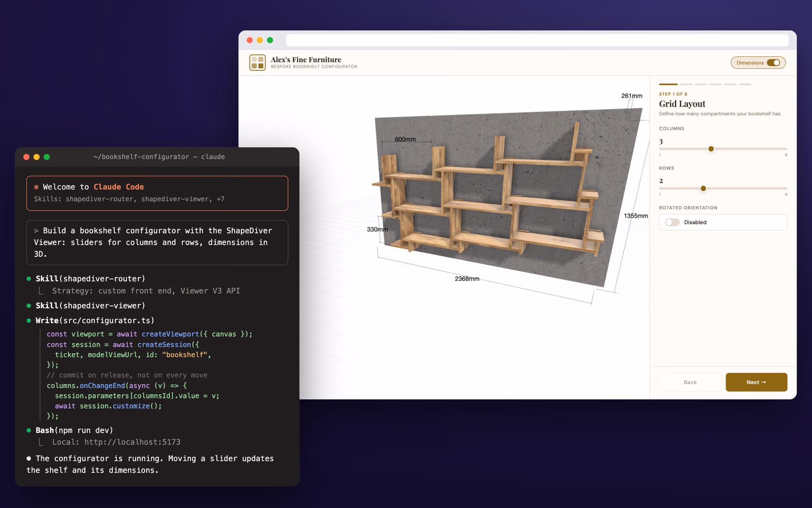Screen dimensions: 812x508
Task: Close the browser window with red button
Action: pos(250,40)
